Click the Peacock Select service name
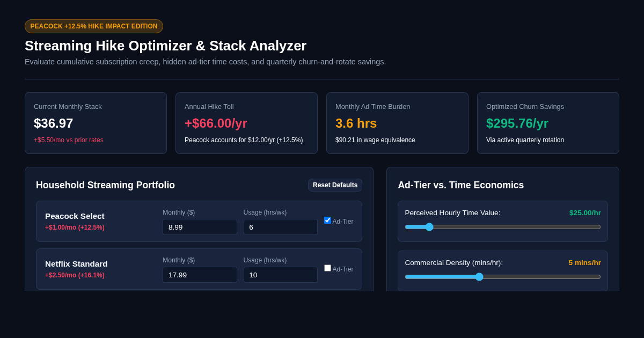The width and height of the screenshot is (644, 338). (x=75, y=216)
